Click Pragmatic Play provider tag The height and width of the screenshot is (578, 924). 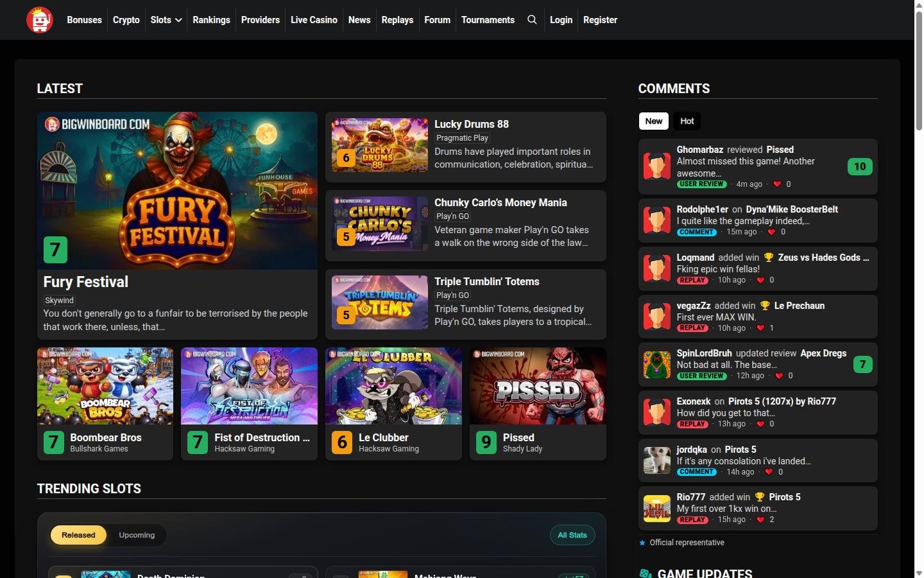click(462, 138)
